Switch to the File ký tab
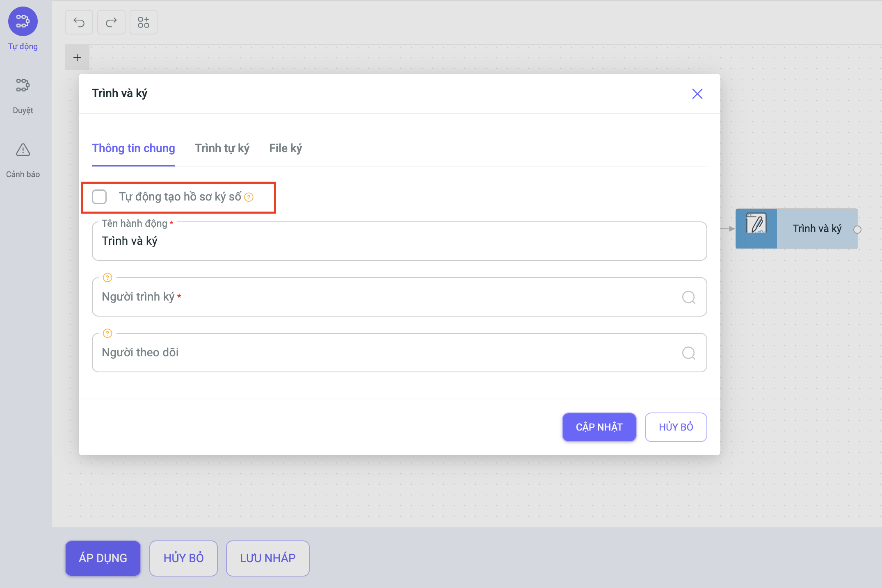Image resolution: width=882 pixels, height=588 pixels. [285, 148]
